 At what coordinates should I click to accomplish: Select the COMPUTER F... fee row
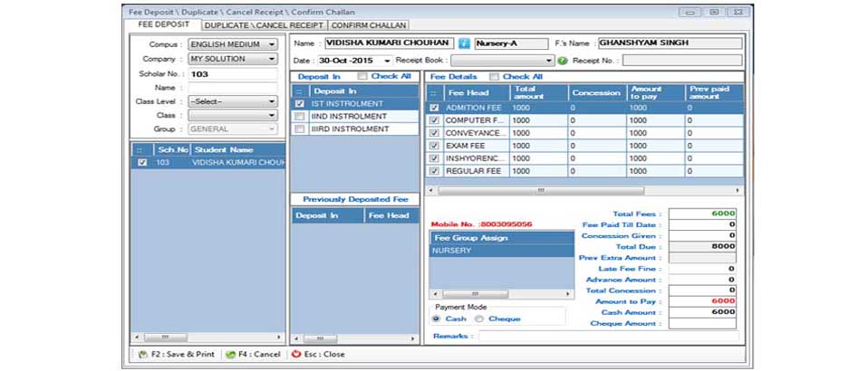[x=584, y=120]
